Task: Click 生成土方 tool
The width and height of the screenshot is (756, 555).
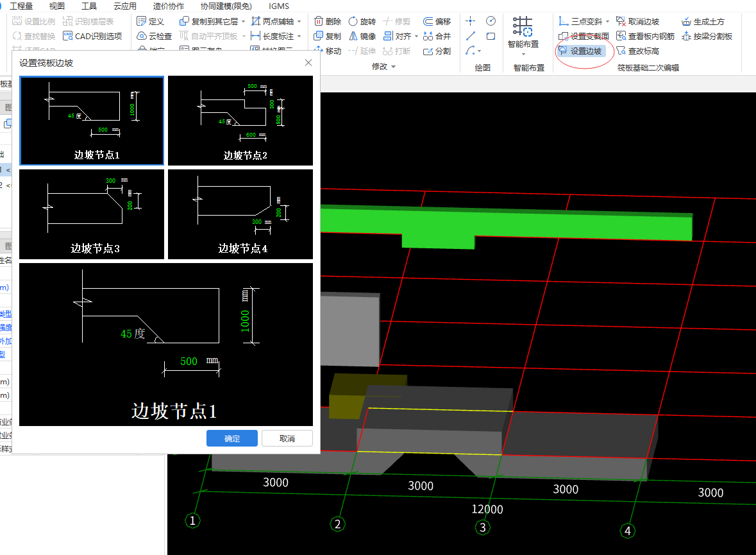Action: [703, 21]
